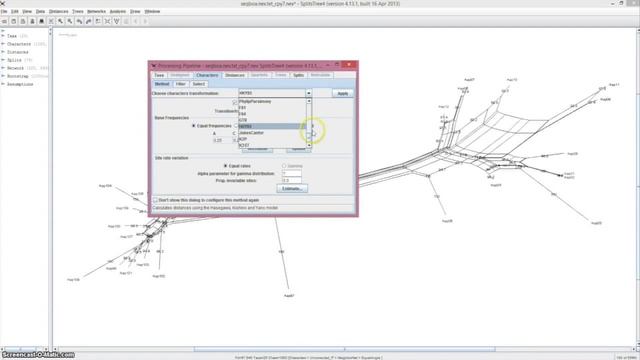Switch to Splits tab in Processing Pipeline

point(298,75)
